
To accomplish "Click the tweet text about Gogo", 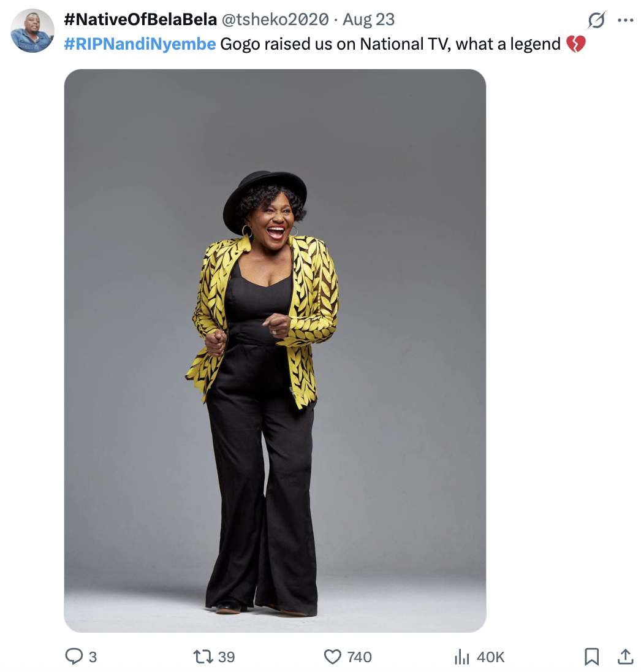I will [390, 44].
